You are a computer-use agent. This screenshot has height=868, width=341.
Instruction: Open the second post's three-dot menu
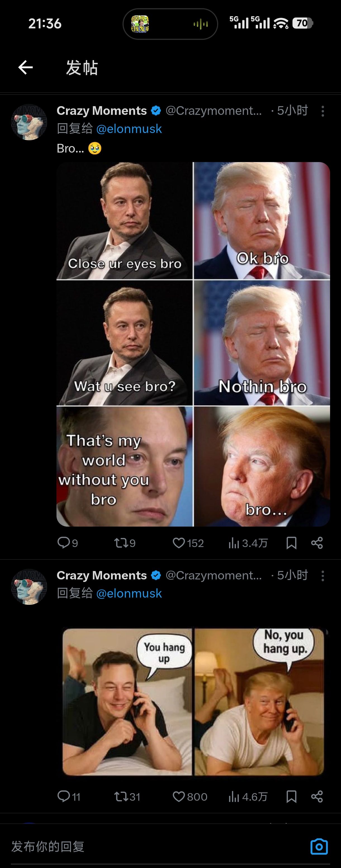[323, 576]
